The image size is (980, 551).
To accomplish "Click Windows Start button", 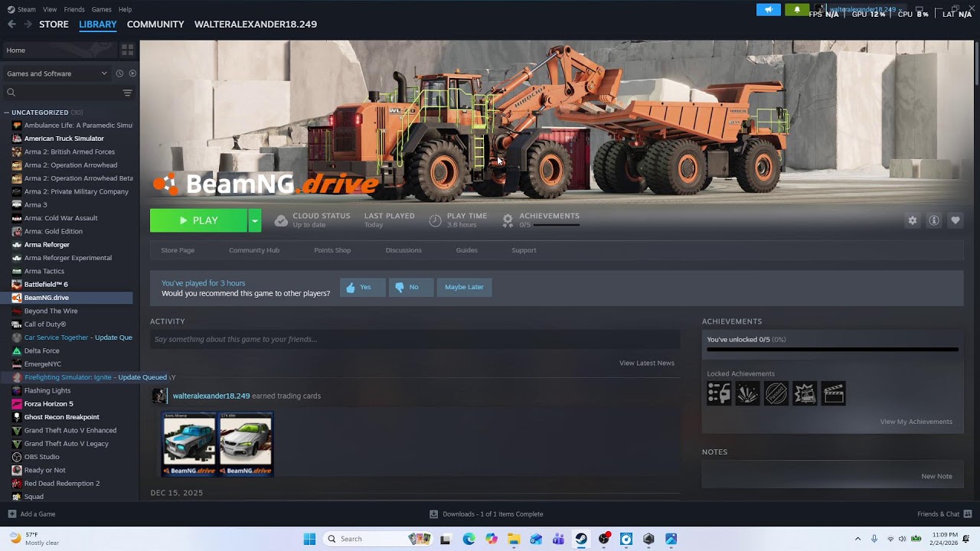I will coord(309,539).
